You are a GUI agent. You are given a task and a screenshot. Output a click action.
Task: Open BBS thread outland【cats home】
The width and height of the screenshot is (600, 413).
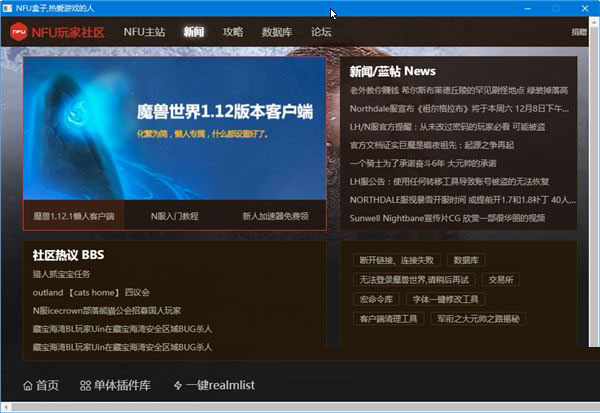pyautogui.click(x=91, y=292)
